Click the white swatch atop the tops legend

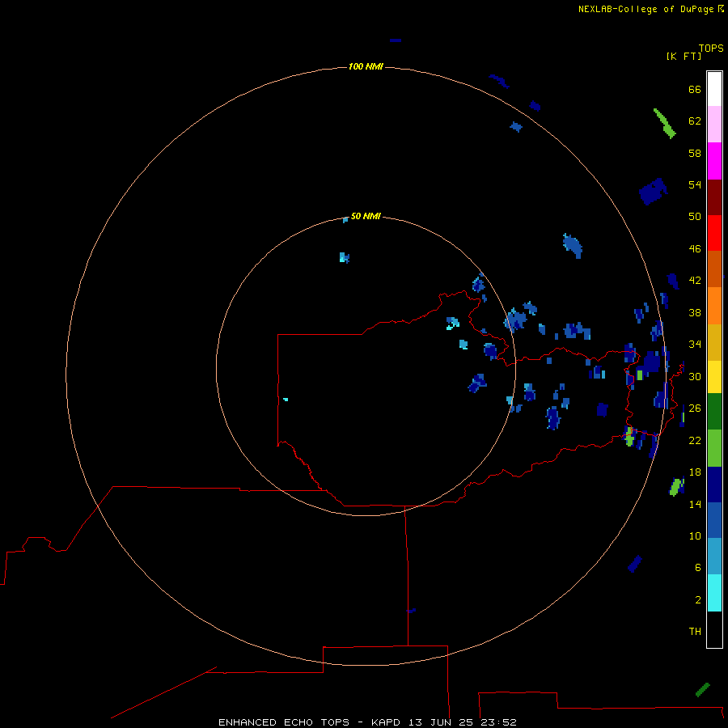coord(714,89)
